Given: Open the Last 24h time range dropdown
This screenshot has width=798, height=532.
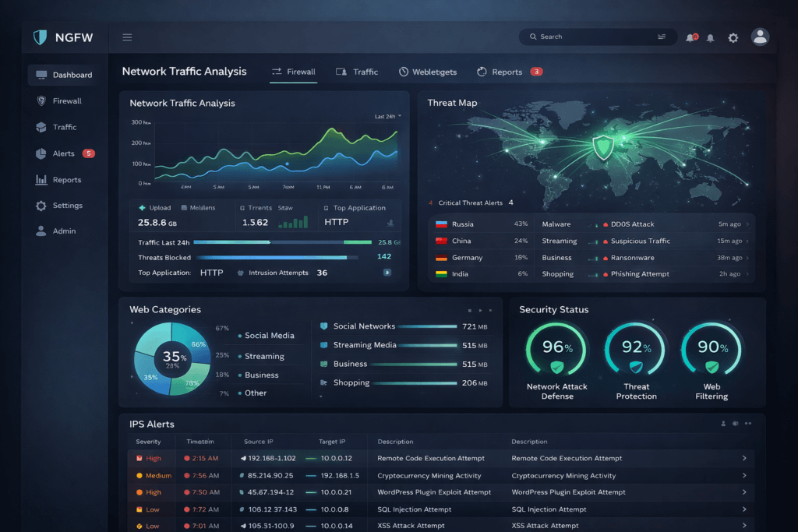Looking at the screenshot, I should point(387,116).
